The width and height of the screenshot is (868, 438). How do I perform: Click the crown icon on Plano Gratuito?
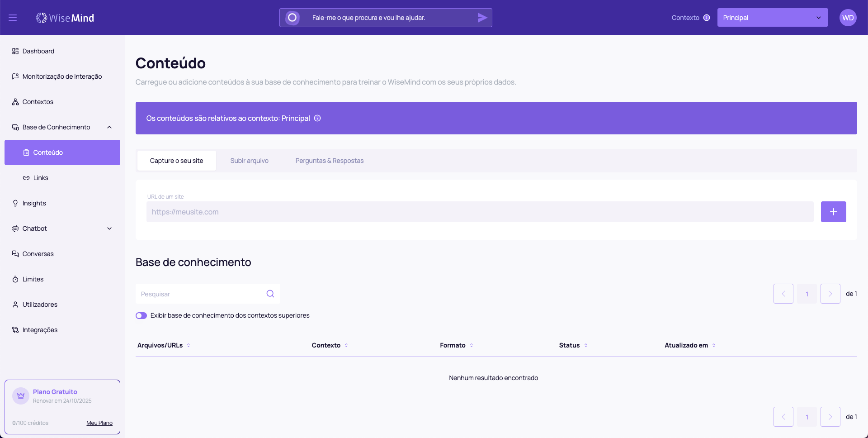[21, 395]
